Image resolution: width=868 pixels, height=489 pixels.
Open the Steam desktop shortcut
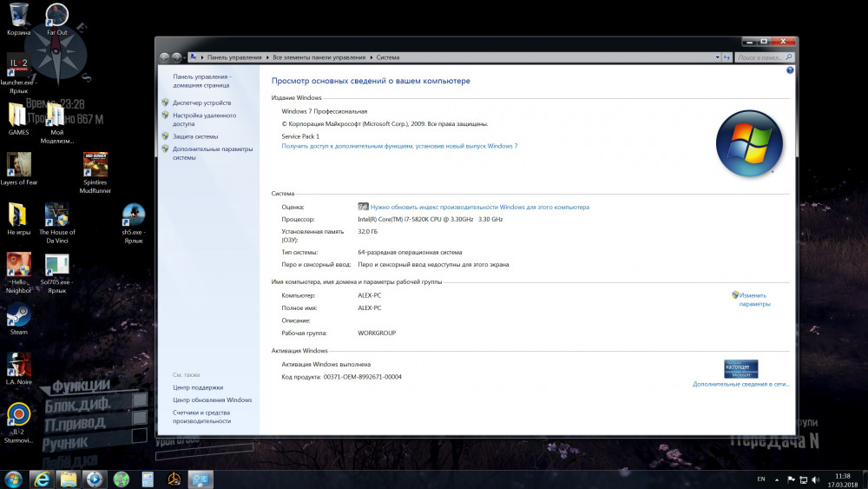[x=18, y=317]
